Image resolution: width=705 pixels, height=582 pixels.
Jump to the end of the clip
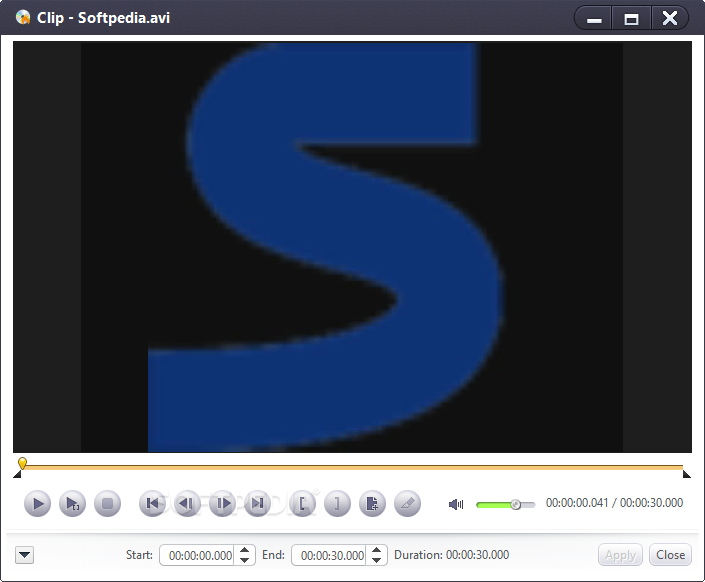(258, 503)
